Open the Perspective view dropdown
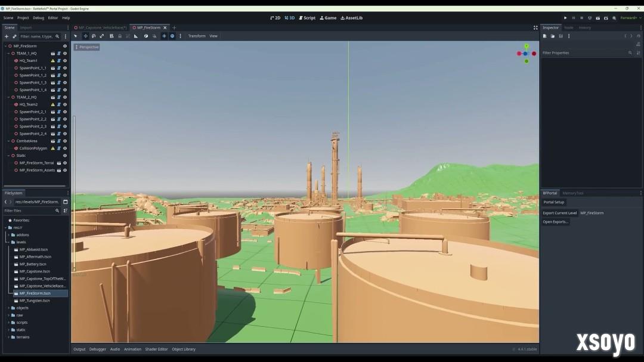Viewport: 644px width, 362px height. [87, 47]
